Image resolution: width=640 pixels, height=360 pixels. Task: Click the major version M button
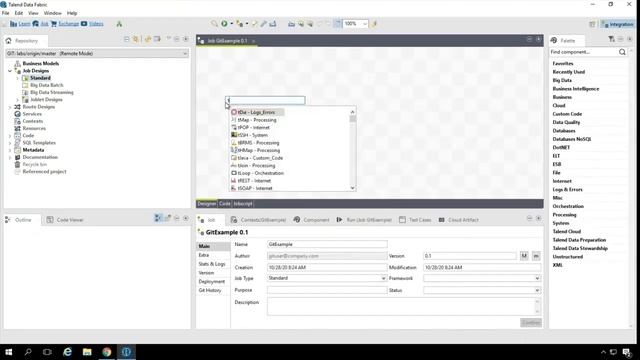tap(524, 256)
